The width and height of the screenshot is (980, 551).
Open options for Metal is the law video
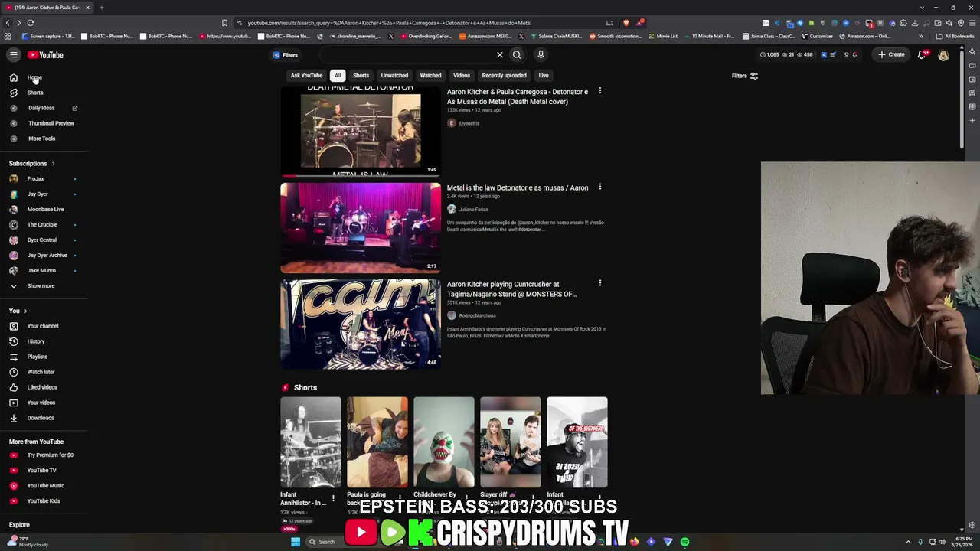(600, 187)
